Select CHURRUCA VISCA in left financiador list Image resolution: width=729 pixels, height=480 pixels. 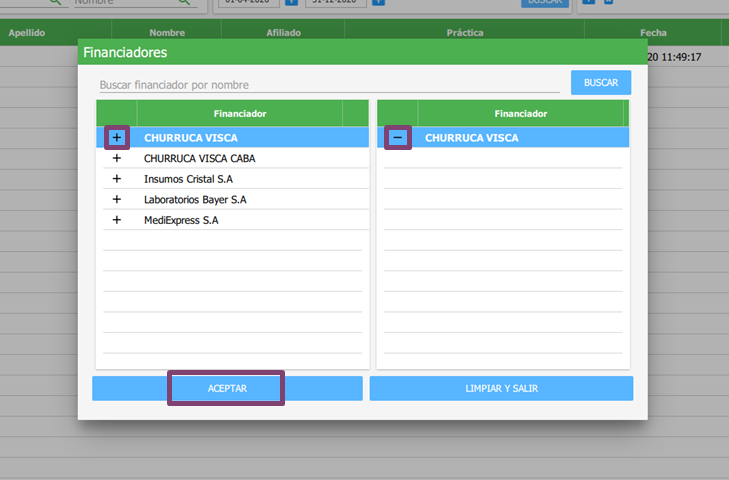tap(191, 138)
